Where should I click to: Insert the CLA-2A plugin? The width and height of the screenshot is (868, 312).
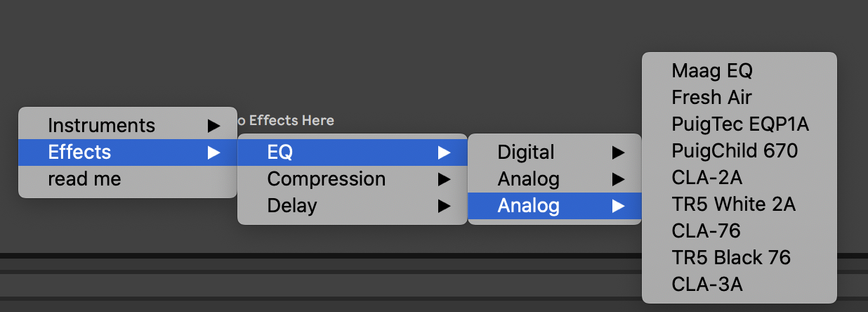click(x=706, y=178)
